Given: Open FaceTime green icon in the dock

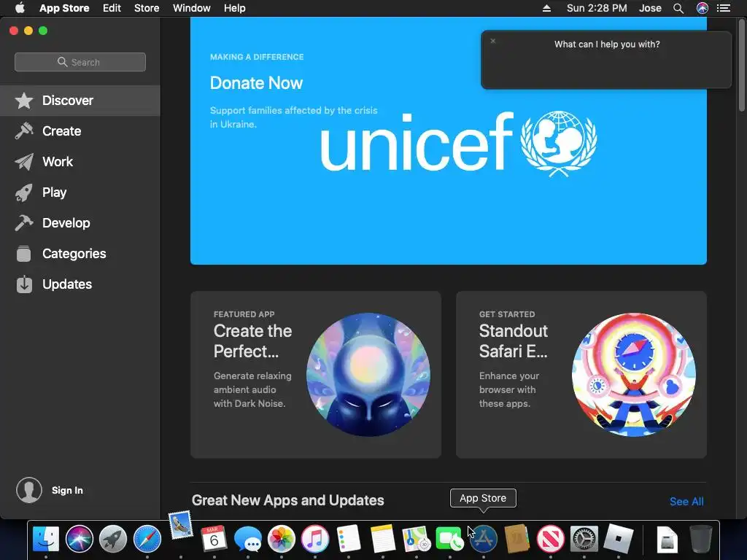Looking at the screenshot, I should [x=449, y=539].
